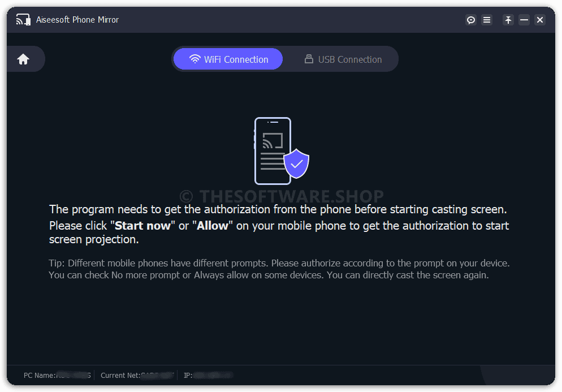Close the Aiseesoft Phone Mirror window
The image size is (562, 392).
click(x=540, y=20)
